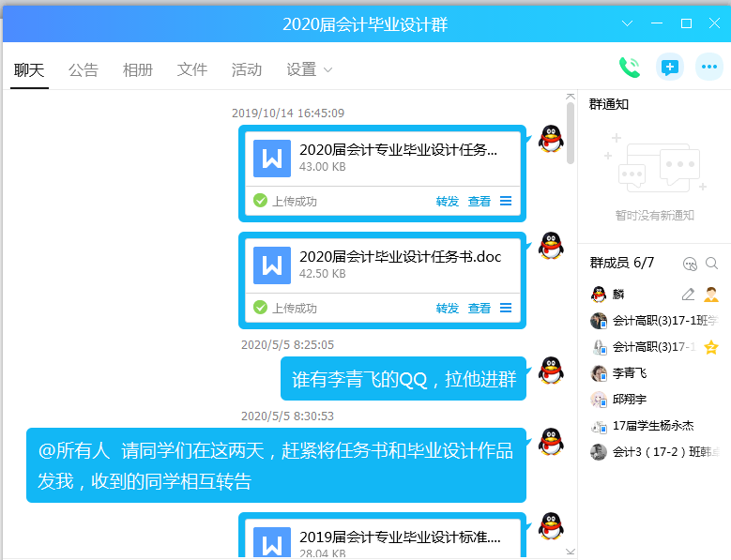This screenshot has width=731, height=560.
Task: Click green upload success check on 43.00 KB file
Action: tap(260, 201)
